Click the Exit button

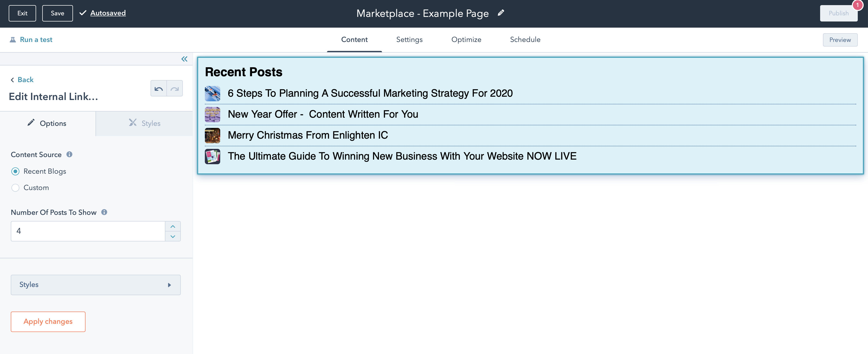(22, 13)
